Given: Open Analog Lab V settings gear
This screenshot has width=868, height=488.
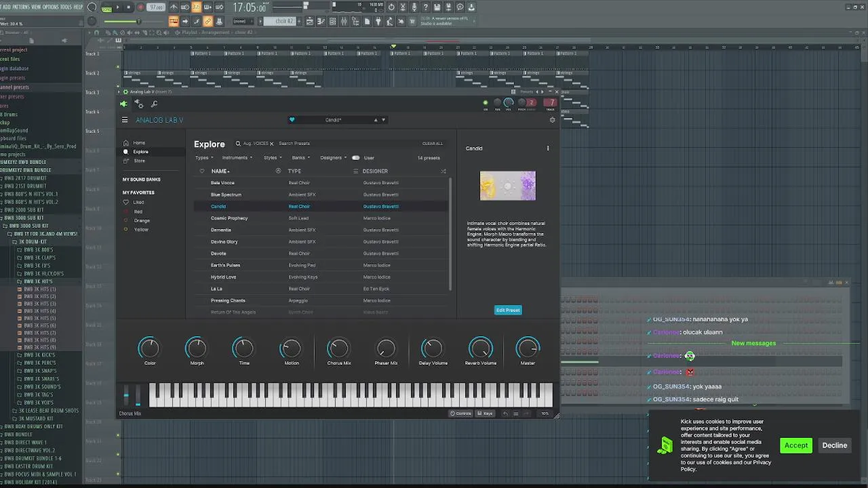Looking at the screenshot, I should click(x=552, y=120).
